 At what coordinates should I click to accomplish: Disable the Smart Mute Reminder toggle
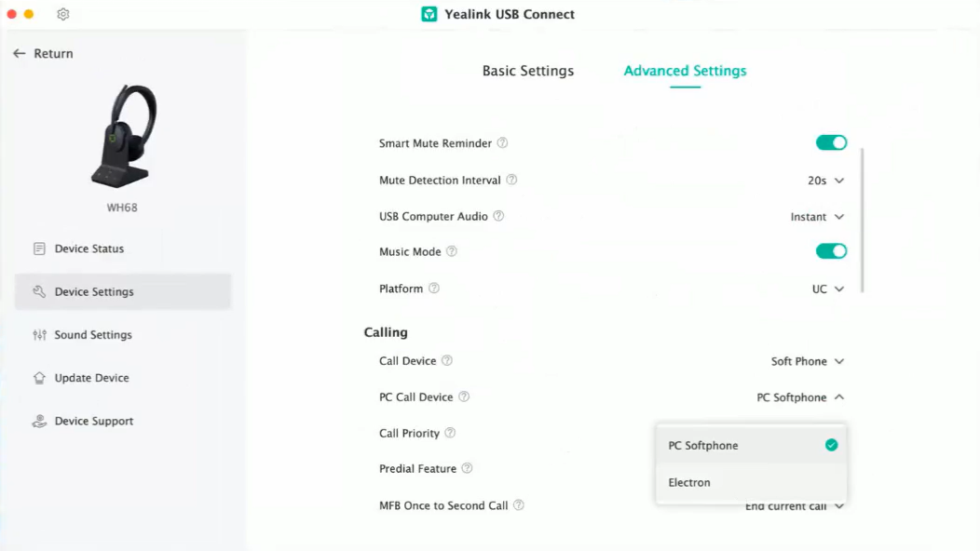(831, 143)
